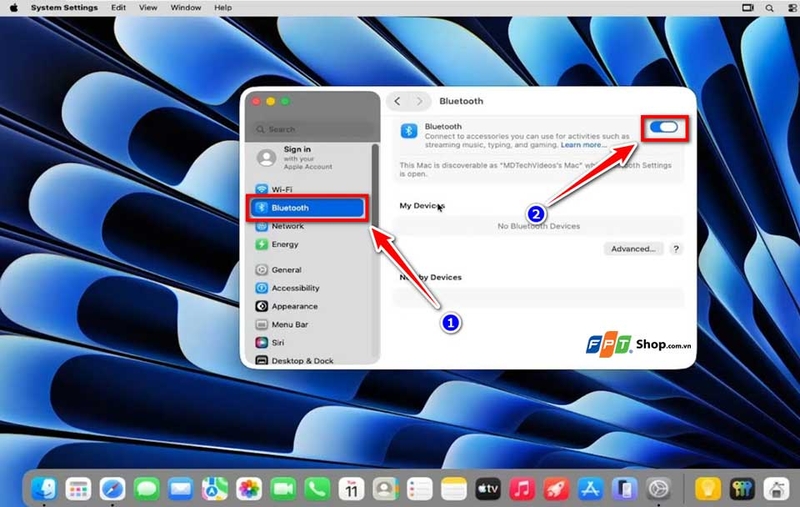The image size is (800, 507).
Task: Open the Window menu
Action: click(x=186, y=8)
